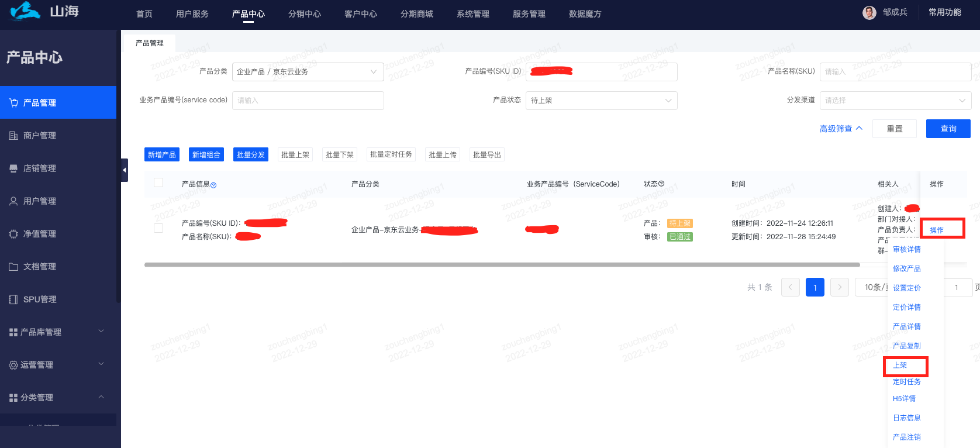
Task: Collapse the 高级筛查 advanced filter
Action: [841, 129]
